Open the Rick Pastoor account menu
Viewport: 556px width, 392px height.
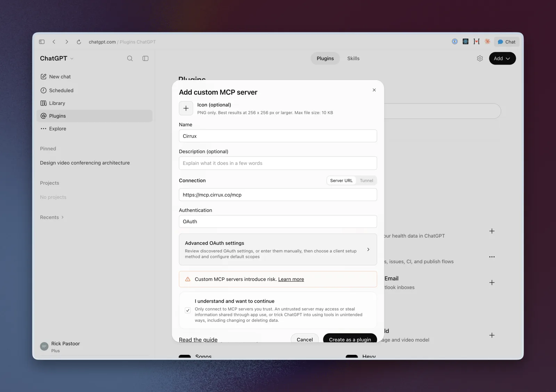point(94,347)
